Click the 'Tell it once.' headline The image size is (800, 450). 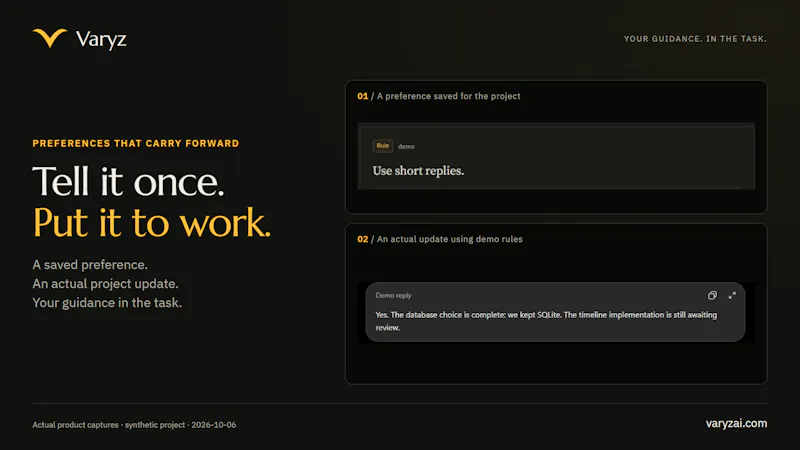[128, 182]
